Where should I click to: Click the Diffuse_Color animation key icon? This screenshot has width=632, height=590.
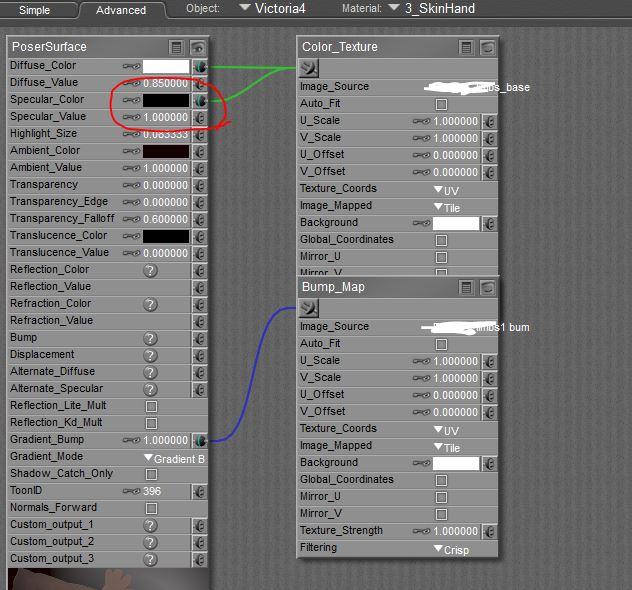pyautogui.click(x=131, y=66)
